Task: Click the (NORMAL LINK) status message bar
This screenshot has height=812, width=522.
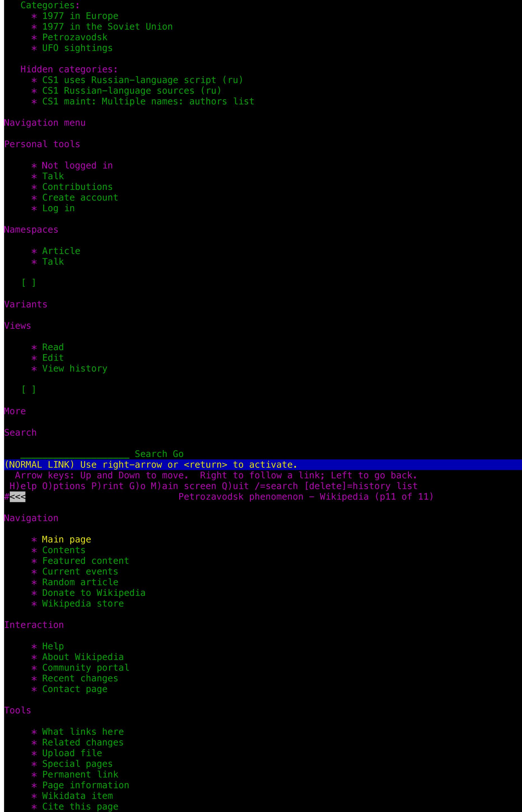Action: (263, 465)
